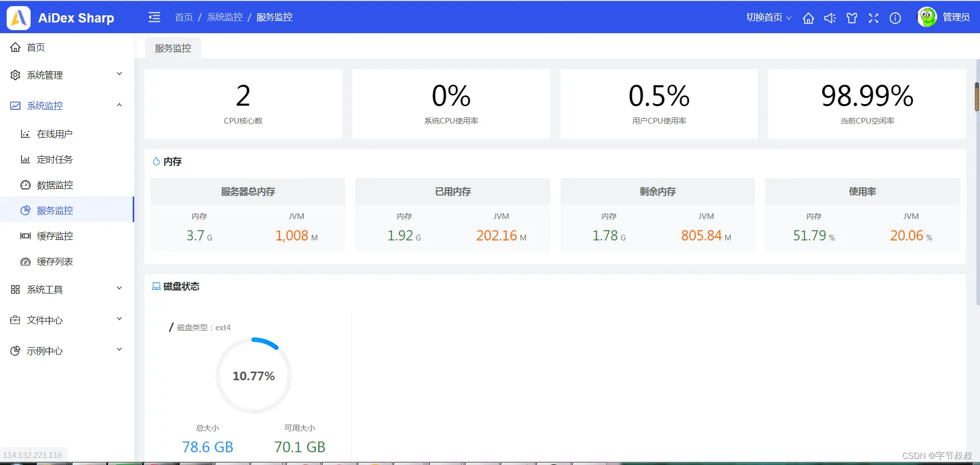Collapse the 系统监控 sidebar menu
980x465 pixels.
click(x=67, y=106)
